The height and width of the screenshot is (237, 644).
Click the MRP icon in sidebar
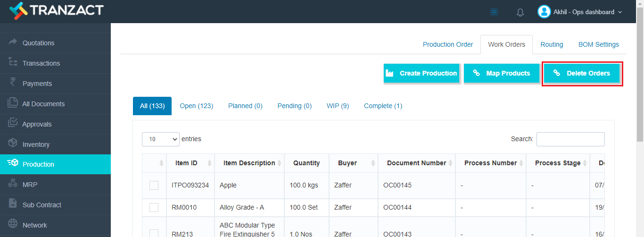(x=13, y=184)
